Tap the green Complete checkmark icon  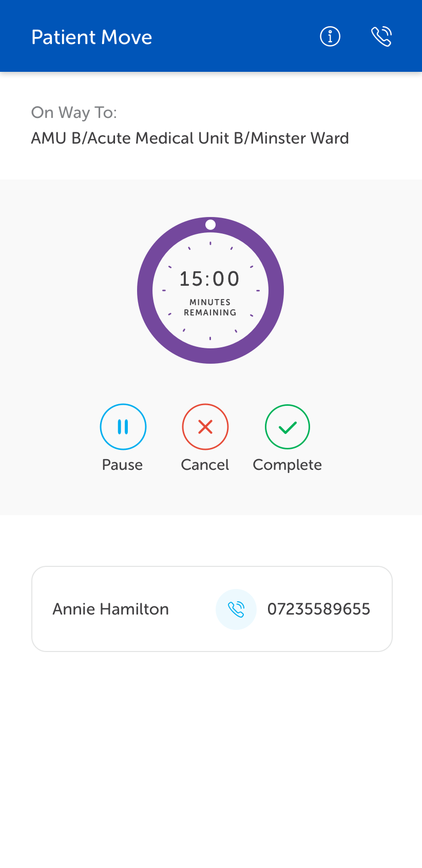[287, 427]
